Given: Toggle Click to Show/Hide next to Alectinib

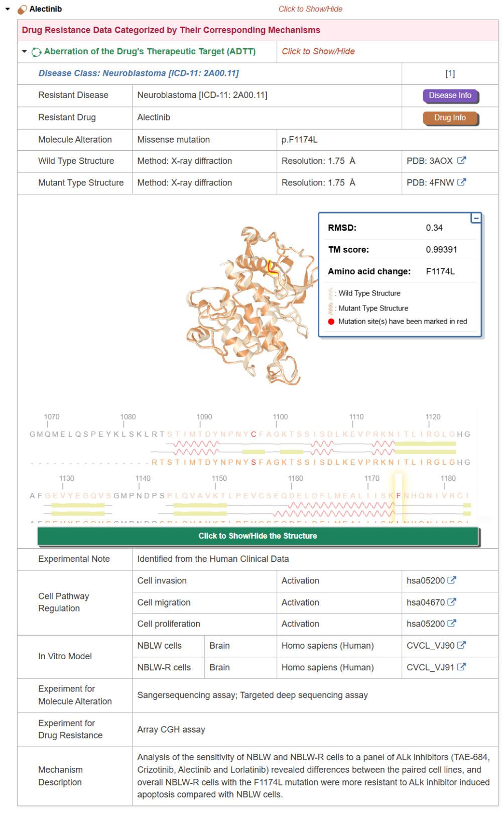Looking at the screenshot, I should coord(310,9).
